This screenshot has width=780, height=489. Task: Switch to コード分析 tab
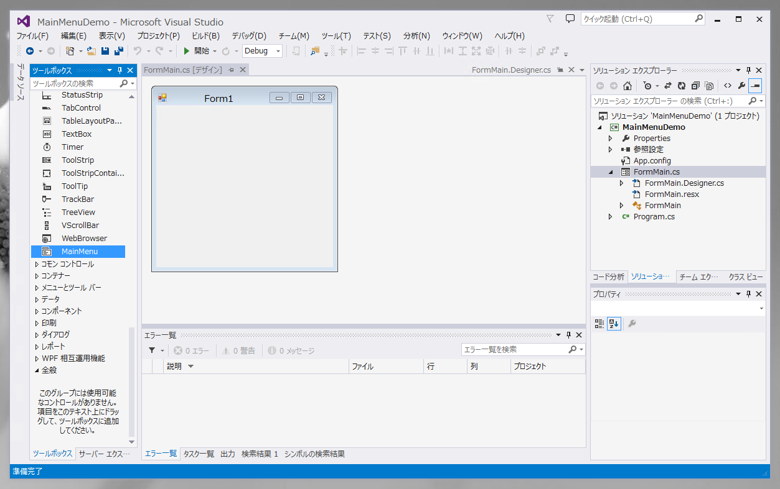coord(608,277)
